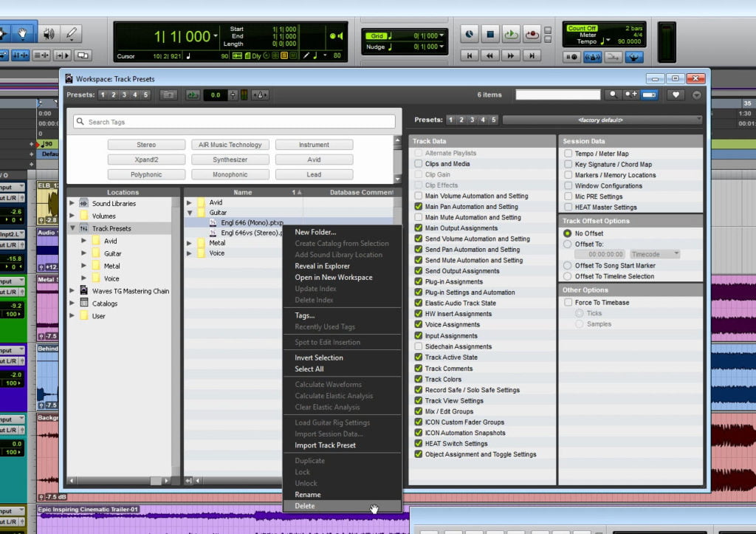This screenshot has height=534, width=756.
Task: Return to Zero in transport
Action: [x=469, y=56]
